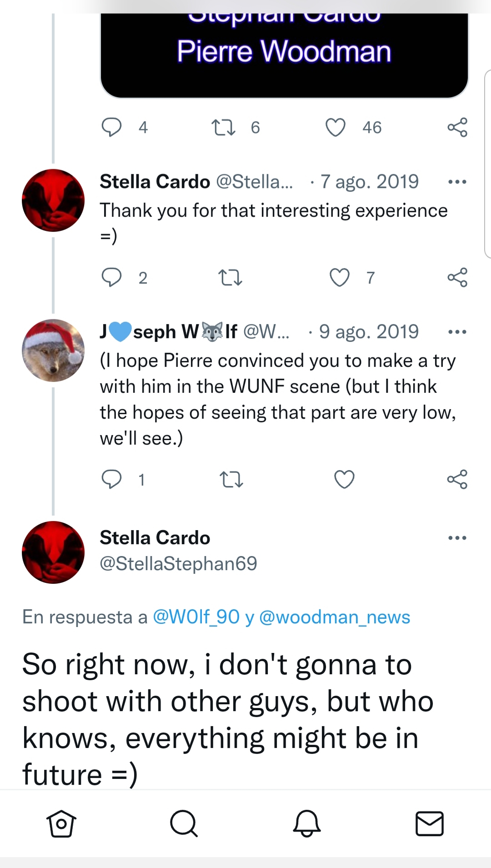Open more options on Joseph Wolf's reply

pos(457,332)
